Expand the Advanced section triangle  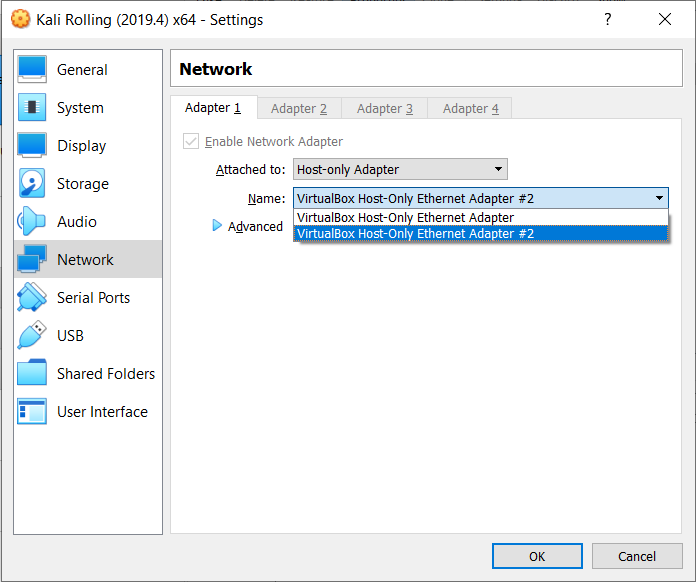tap(217, 226)
